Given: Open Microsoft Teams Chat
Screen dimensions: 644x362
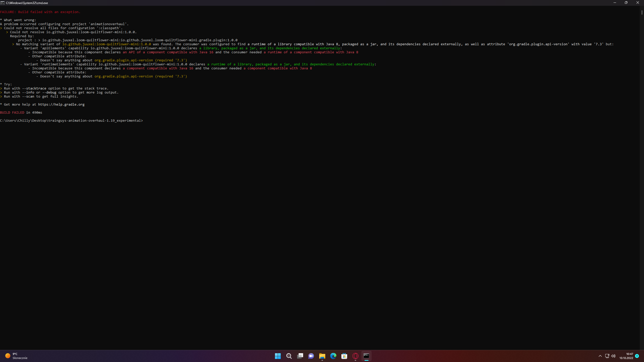Looking at the screenshot, I should click(x=311, y=356).
